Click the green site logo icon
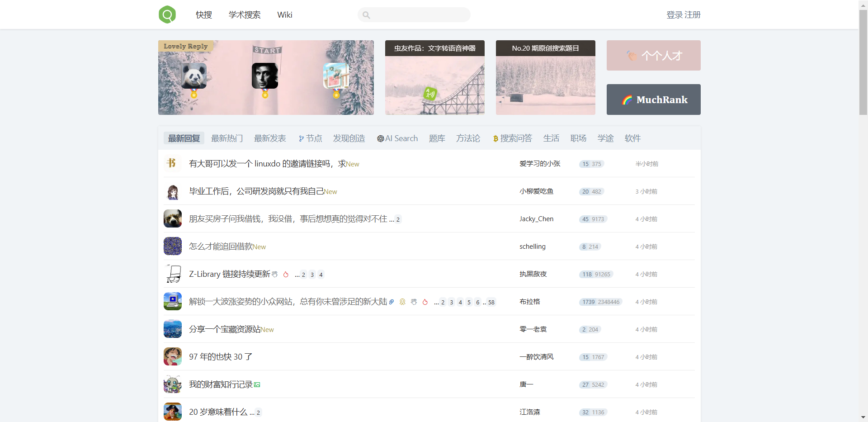Image resolution: width=868 pixels, height=422 pixels. 167,14
